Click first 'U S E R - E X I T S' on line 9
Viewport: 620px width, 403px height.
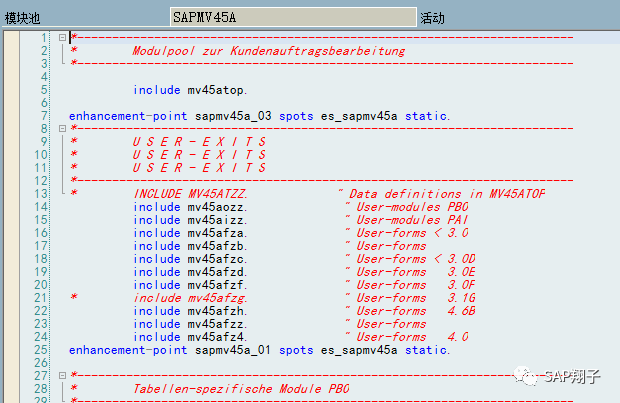coord(199,142)
